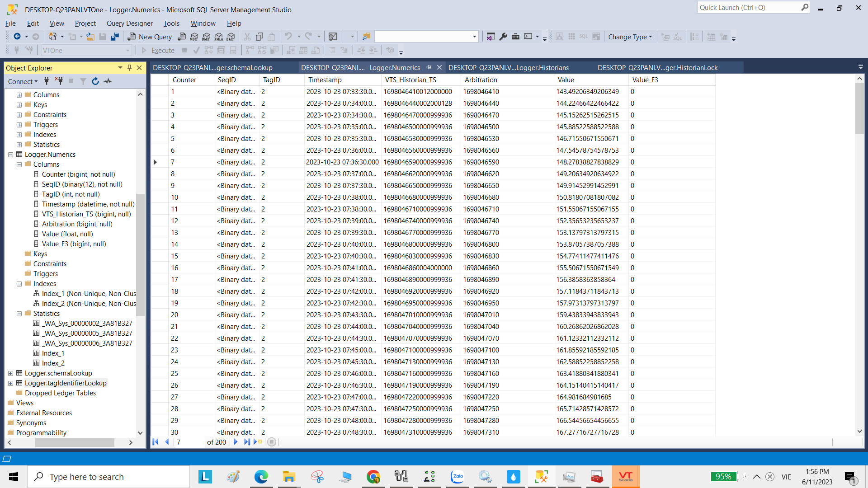Collapse the Logger.Numerics table node
This screenshot has height=488, width=868.
(10, 155)
